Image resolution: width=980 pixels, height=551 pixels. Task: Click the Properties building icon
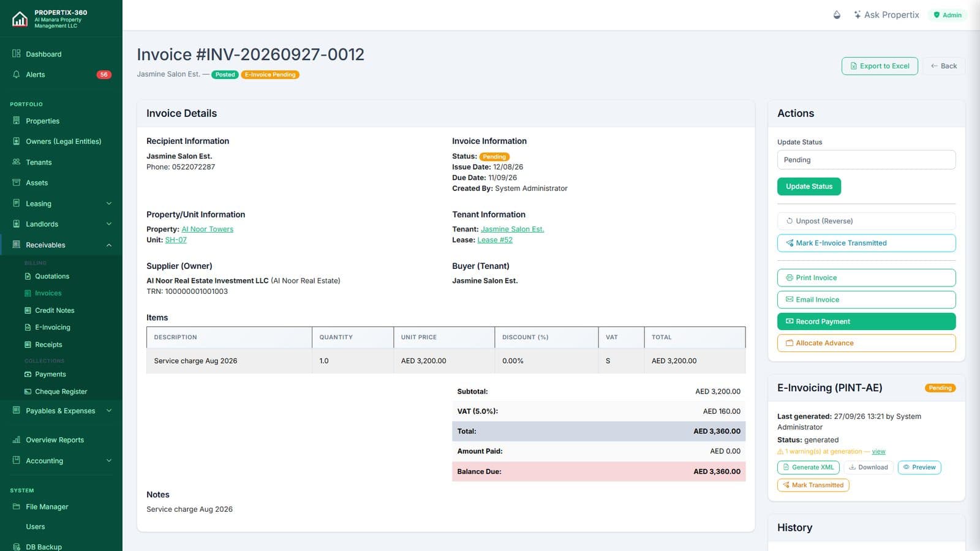[17, 121]
